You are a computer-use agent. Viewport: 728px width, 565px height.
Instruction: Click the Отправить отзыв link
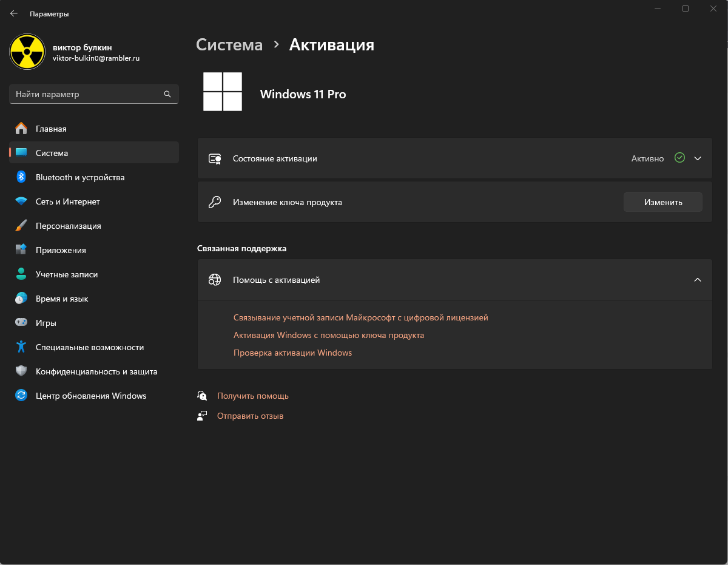(x=250, y=416)
